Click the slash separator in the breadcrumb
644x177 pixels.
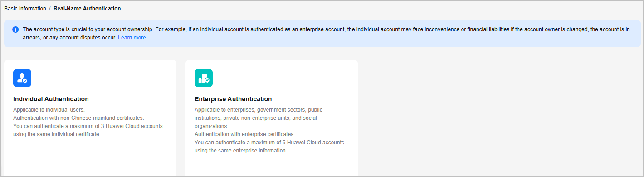click(50, 9)
